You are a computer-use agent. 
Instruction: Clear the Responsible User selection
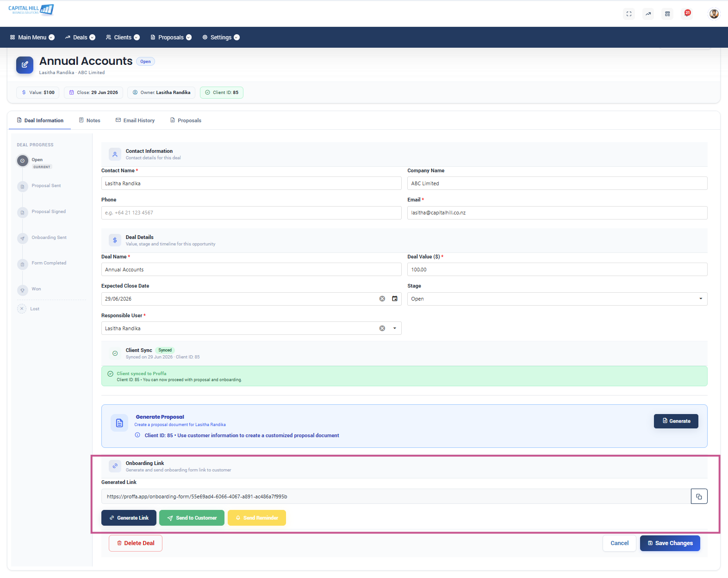[x=382, y=328]
